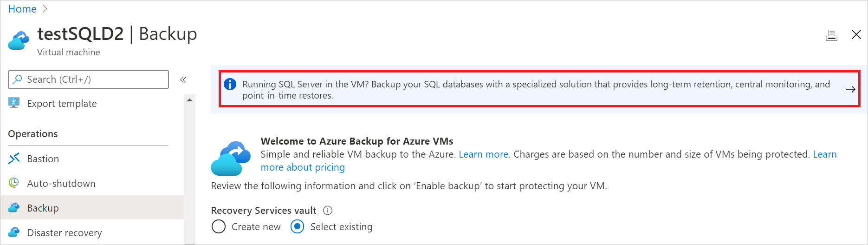The width and height of the screenshot is (868, 245).
Task: Click the Disaster recovery cloud icon
Action: (14, 232)
